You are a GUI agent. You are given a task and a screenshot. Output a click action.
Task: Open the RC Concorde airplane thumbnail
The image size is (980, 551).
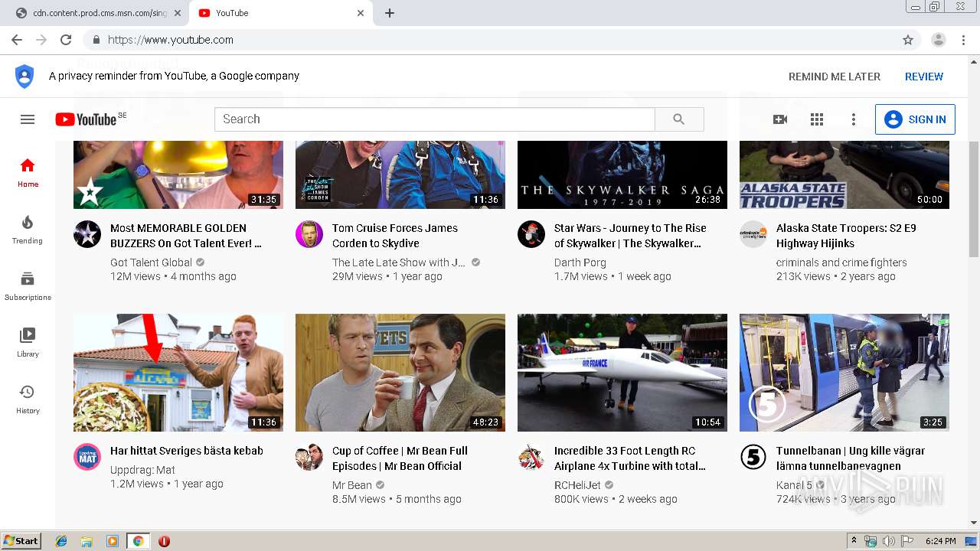pyautogui.click(x=622, y=373)
